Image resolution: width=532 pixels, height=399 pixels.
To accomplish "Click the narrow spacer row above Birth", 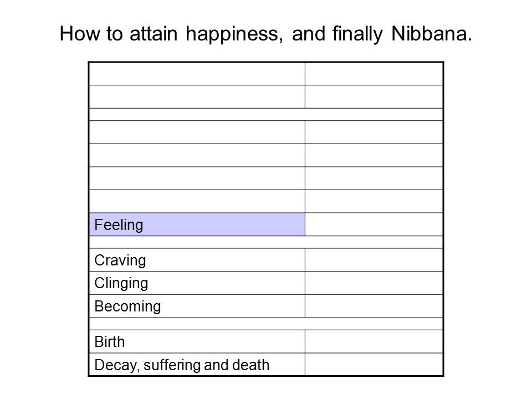I will (x=266, y=324).
